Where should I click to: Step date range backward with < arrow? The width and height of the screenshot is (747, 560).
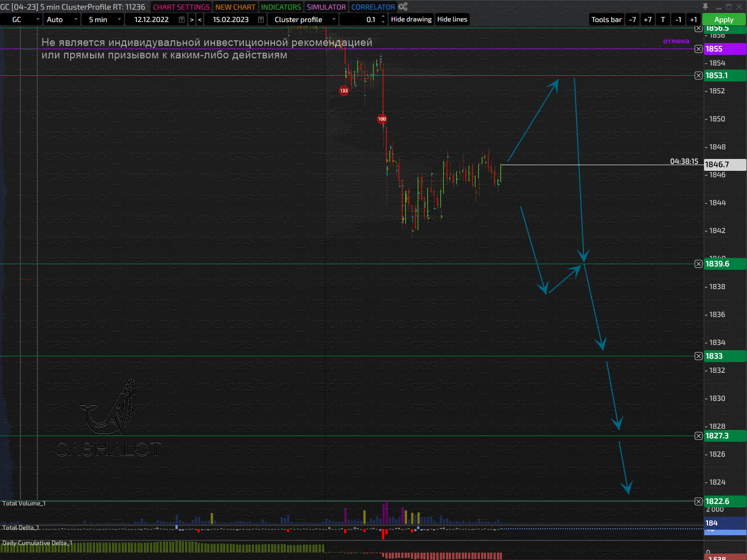coord(200,19)
